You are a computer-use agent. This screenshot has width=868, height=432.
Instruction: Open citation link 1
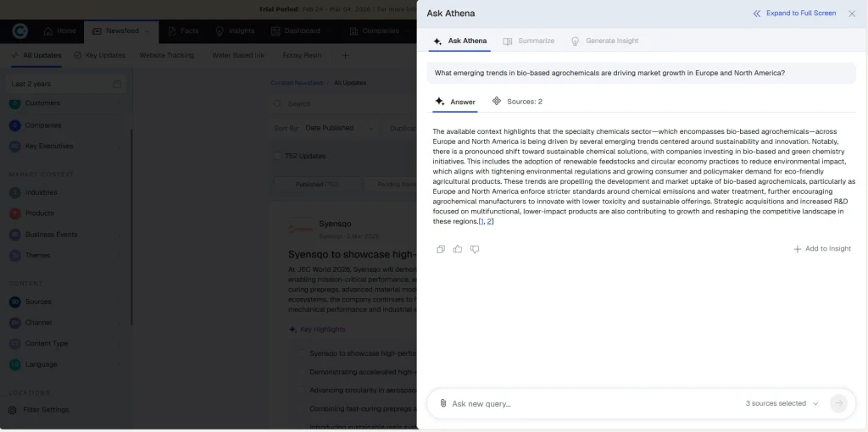[x=481, y=221]
